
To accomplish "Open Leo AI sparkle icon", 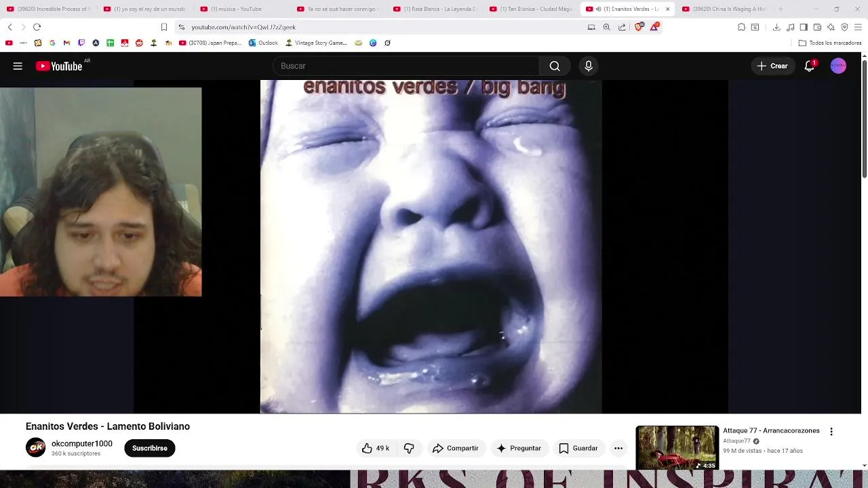I will point(831,27).
